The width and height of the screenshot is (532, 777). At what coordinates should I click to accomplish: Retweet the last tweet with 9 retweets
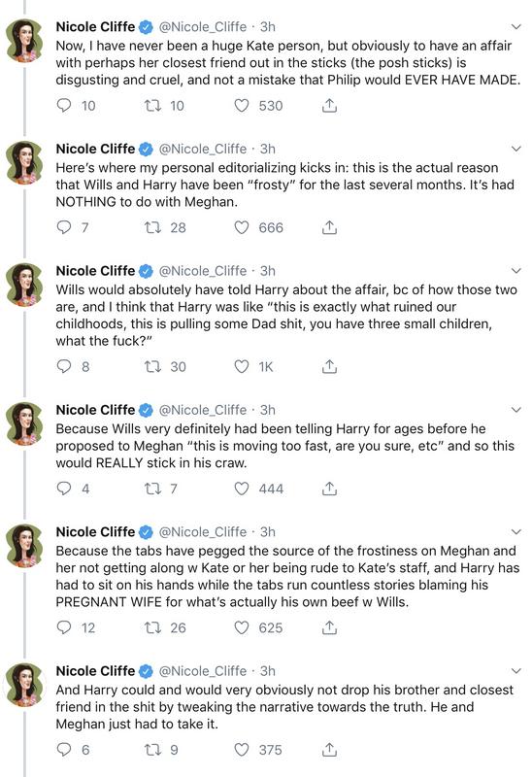click(152, 750)
